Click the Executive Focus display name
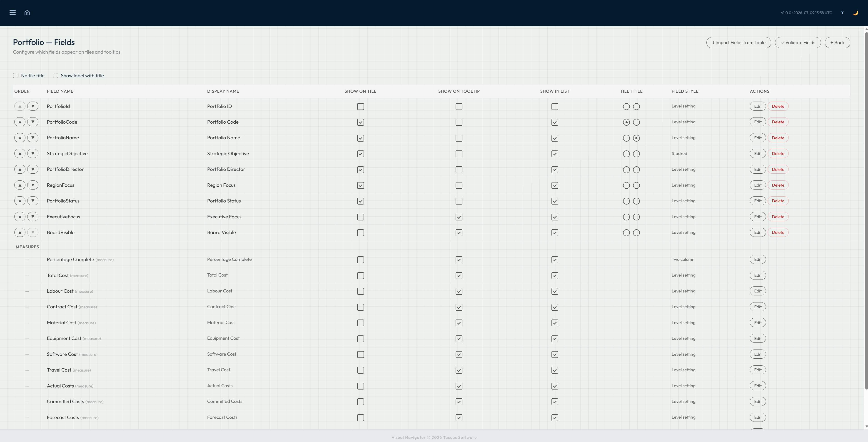 pyautogui.click(x=224, y=217)
